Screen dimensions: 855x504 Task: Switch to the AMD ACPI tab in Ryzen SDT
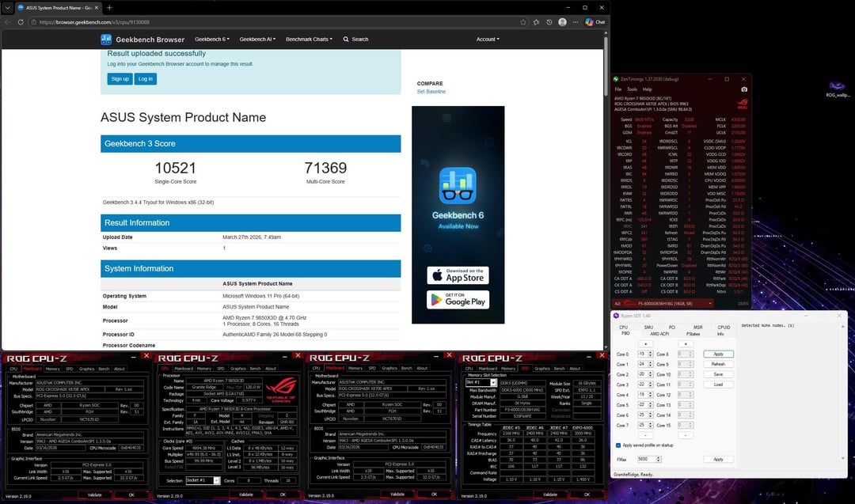click(x=659, y=334)
